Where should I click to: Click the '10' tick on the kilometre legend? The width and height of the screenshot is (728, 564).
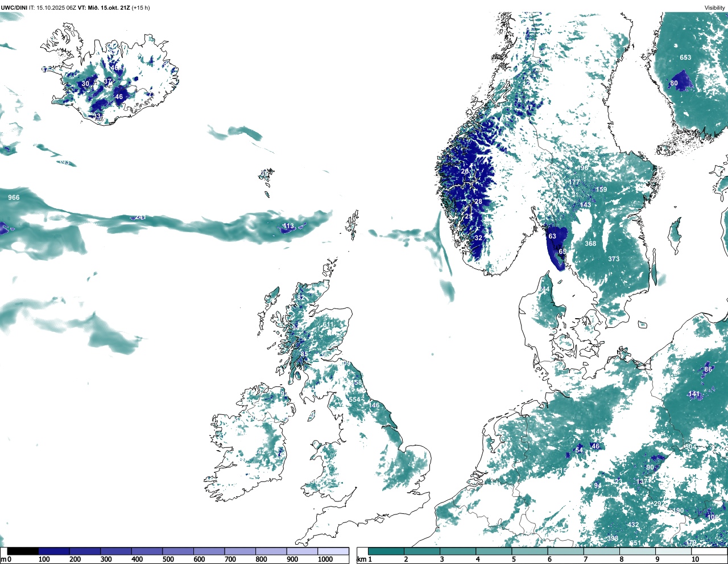point(695,559)
